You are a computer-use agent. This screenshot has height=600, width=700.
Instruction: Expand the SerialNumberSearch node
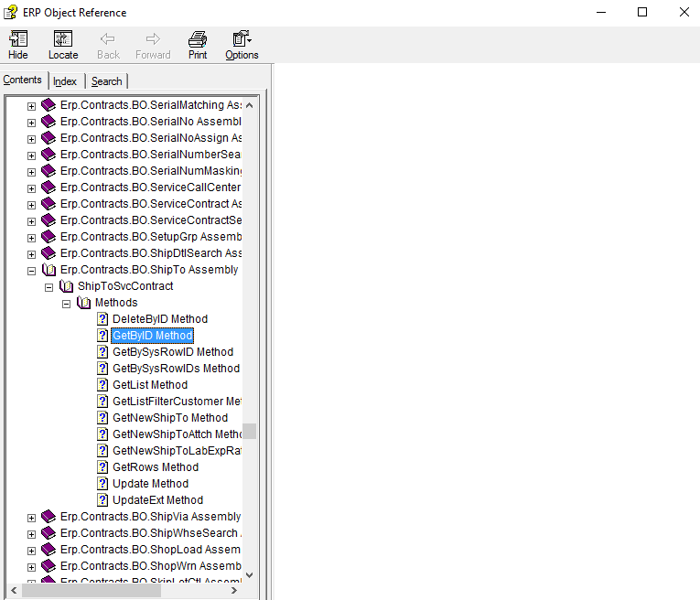(31, 155)
